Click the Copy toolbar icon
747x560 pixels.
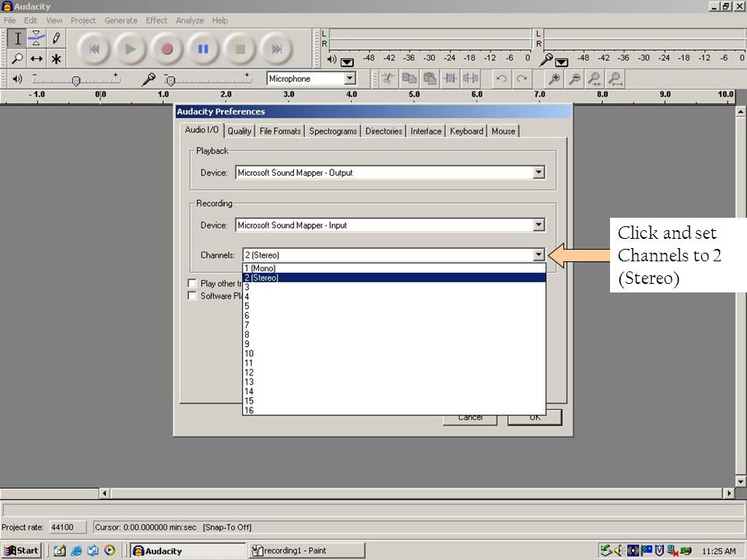point(409,79)
